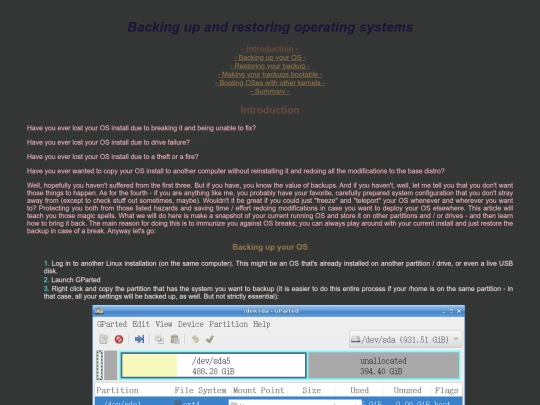The height and width of the screenshot is (405, 540).
Task: Click the File System column header
Action: (202, 390)
